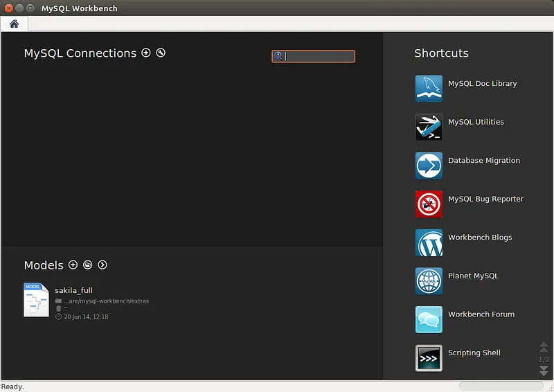Select the Home tab
Screen dimensions: 554x392
coord(14,24)
